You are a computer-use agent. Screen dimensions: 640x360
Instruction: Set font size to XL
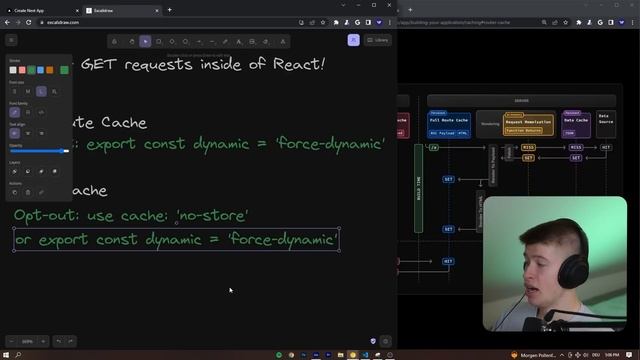tap(54, 91)
